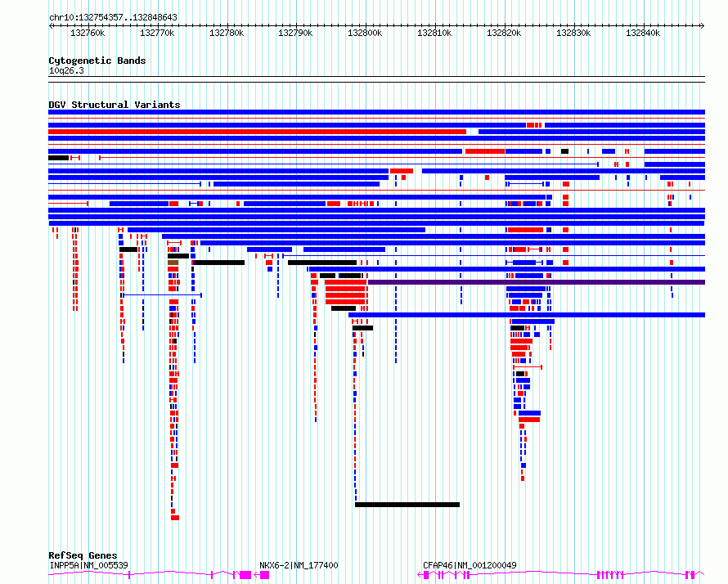Open the NKX6-2|NM_177400 gene label
This screenshot has height=584, width=728.
(x=299, y=565)
